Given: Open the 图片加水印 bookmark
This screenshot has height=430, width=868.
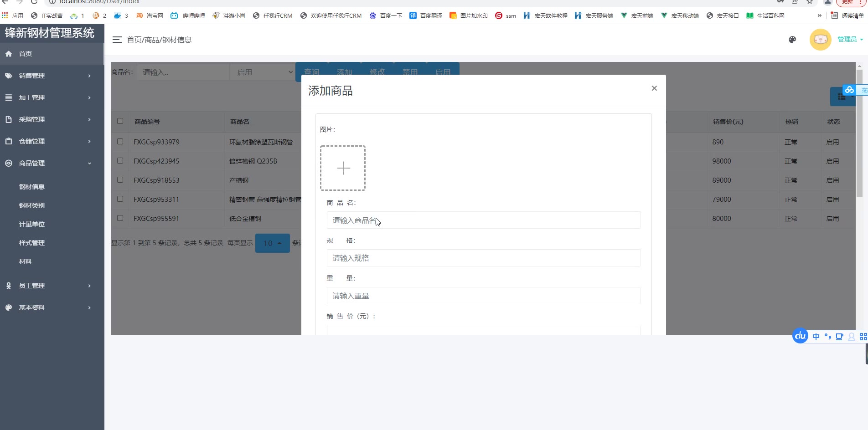Looking at the screenshot, I should click(x=469, y=15).
